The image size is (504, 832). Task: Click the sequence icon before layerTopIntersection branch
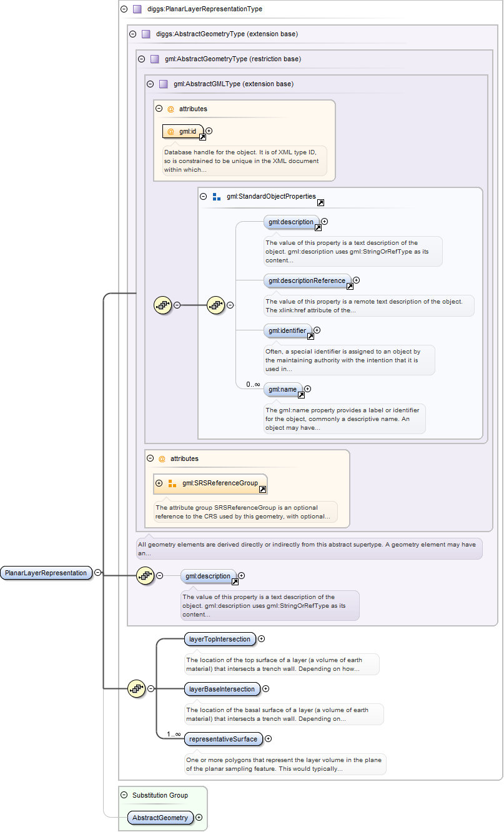tap(136, 689)
